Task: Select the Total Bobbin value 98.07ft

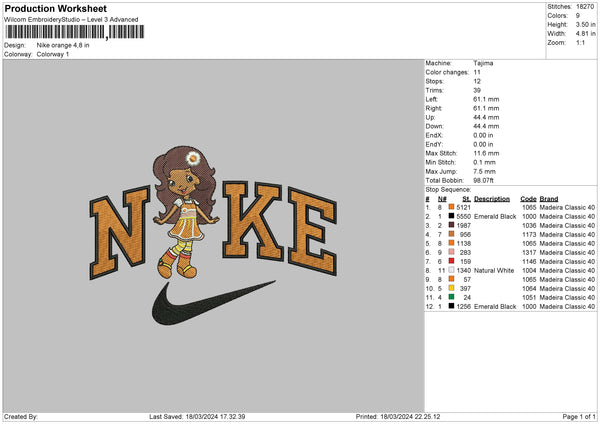Action: [x=483, y=181]
